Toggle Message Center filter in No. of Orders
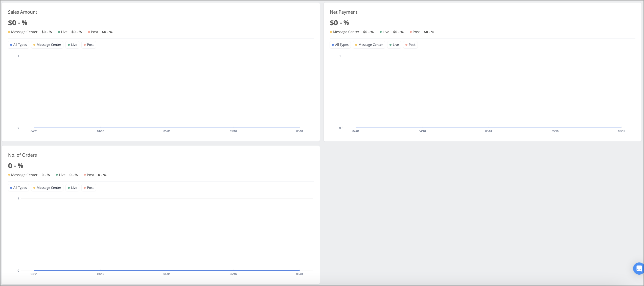 [x=47, y=188]
